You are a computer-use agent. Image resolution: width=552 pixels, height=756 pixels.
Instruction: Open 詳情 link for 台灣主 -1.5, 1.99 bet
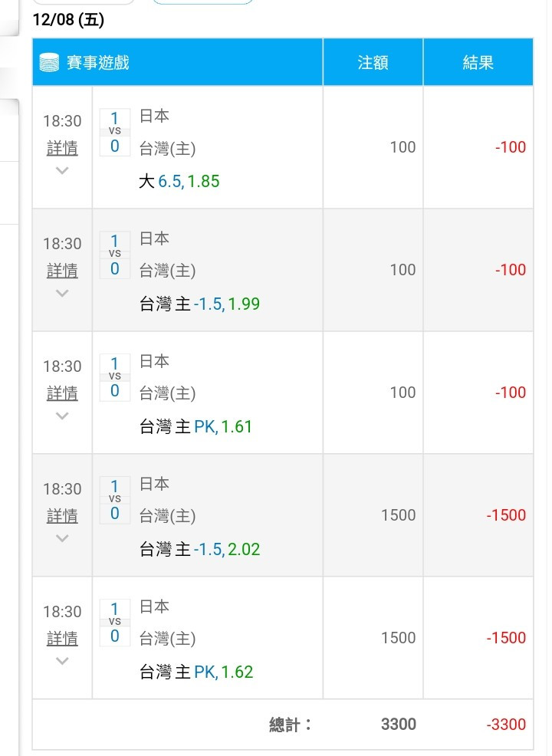(x=62, y=271)
